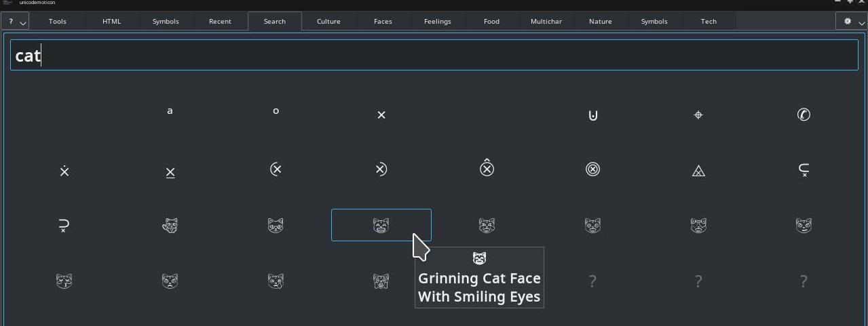Switch to the Tech tab
This screenshot has width=868, height=326.
[x=709, y=21]
